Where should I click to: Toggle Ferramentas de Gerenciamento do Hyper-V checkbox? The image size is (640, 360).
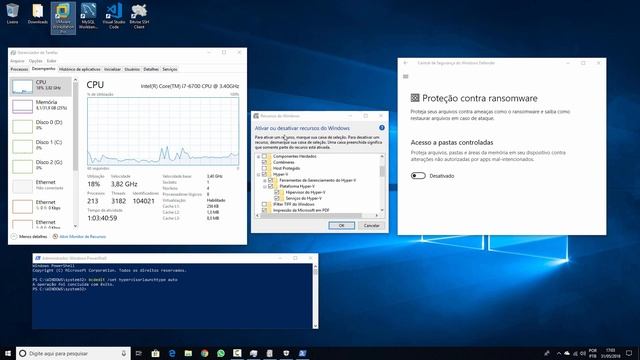271,180
